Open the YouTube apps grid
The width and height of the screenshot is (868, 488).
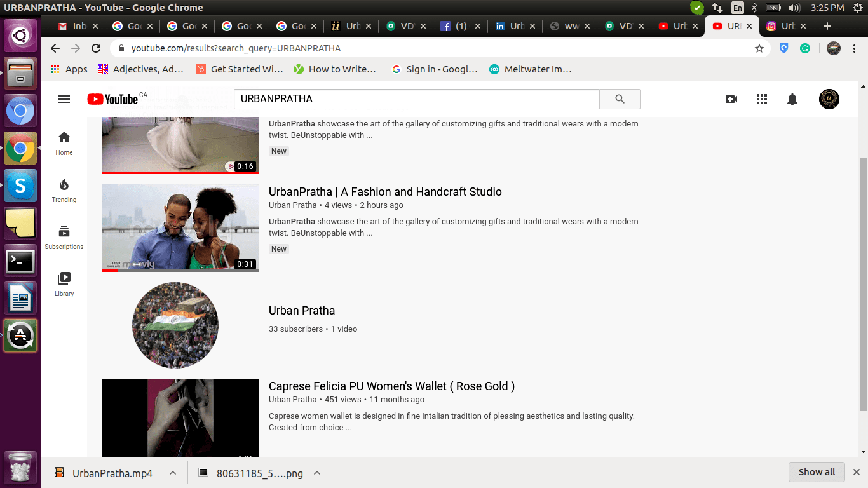point(762,99)
